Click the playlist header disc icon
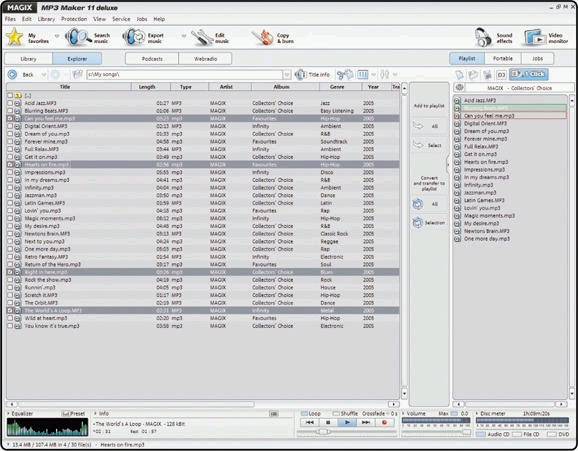This screenshot has width=578, height=451. pos(459,87)
